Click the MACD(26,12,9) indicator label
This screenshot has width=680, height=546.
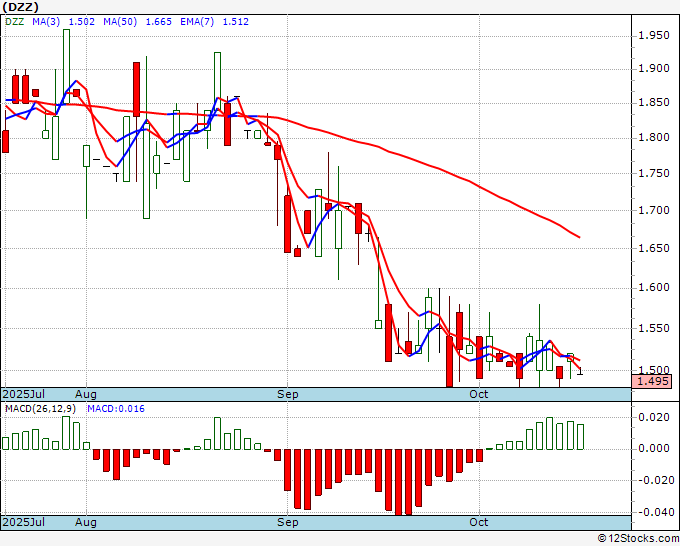point(40,409)
